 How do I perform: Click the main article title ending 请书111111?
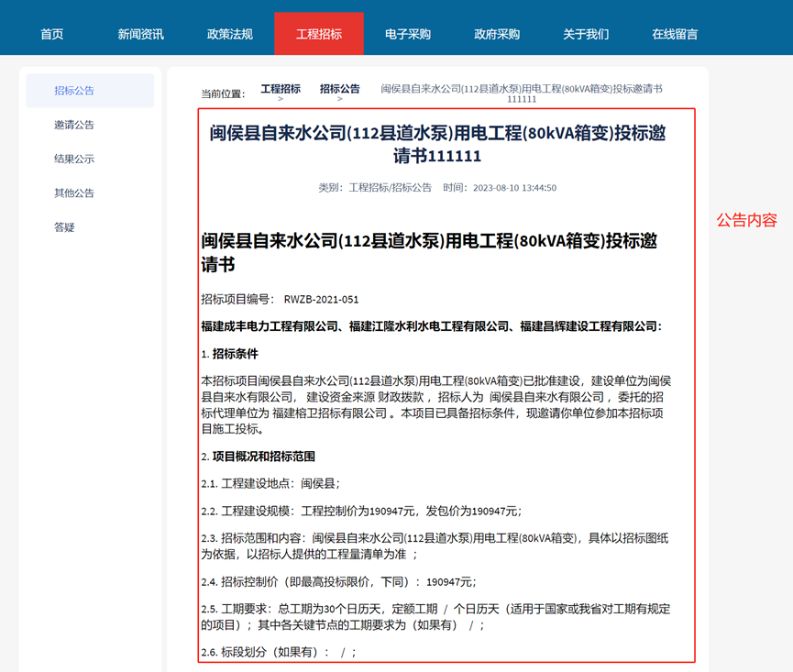coord(437,144)
